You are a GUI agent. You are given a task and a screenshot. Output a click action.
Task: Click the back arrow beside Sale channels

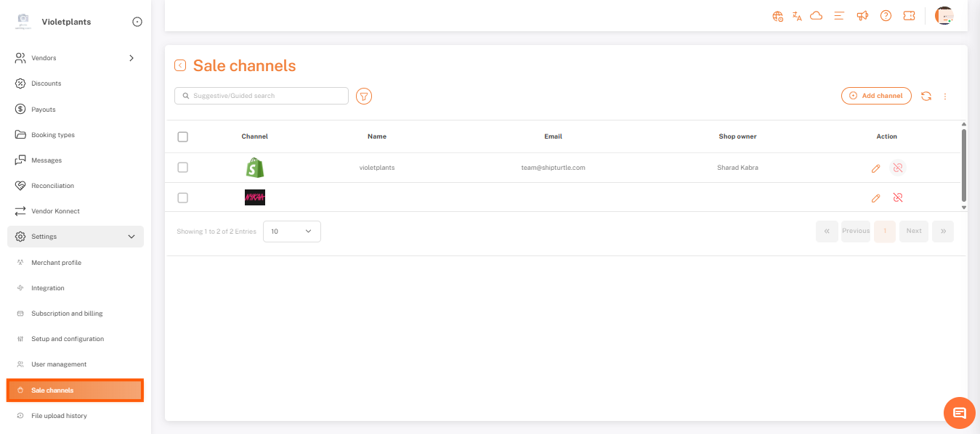pos(180,66)
